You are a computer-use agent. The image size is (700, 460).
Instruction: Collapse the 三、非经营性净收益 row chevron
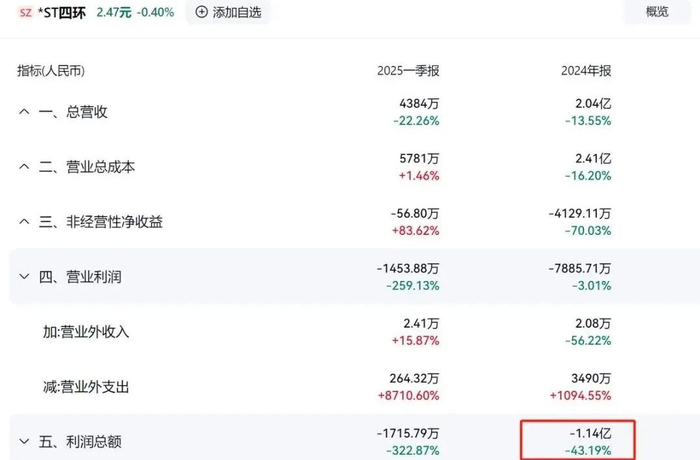tap(24, 222)
